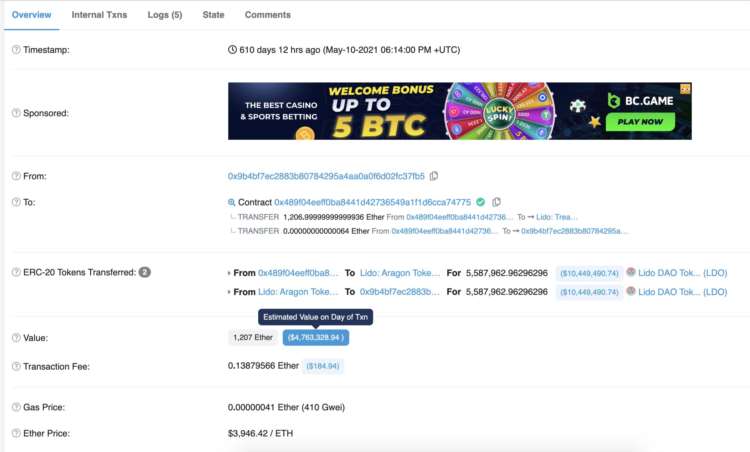
Task: Click the magnifier icon beside Contract
Action: pyautogui.click(x=232, y=202)
